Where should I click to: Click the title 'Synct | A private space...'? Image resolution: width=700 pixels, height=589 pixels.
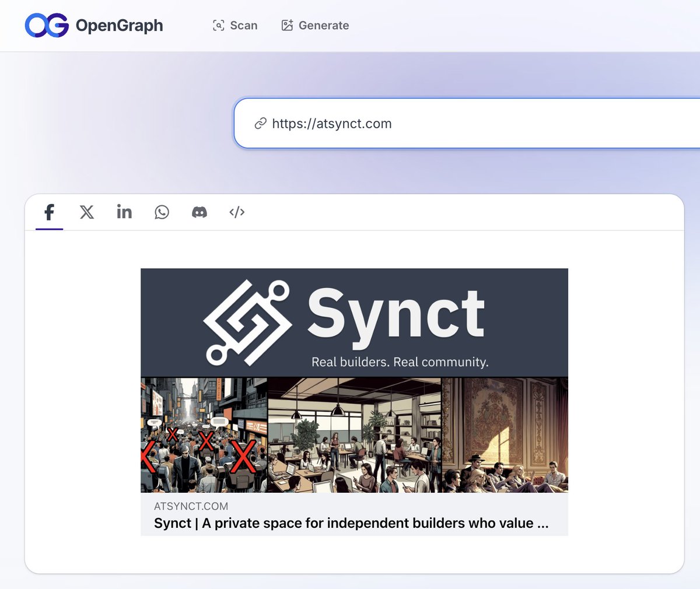(351, 523)
